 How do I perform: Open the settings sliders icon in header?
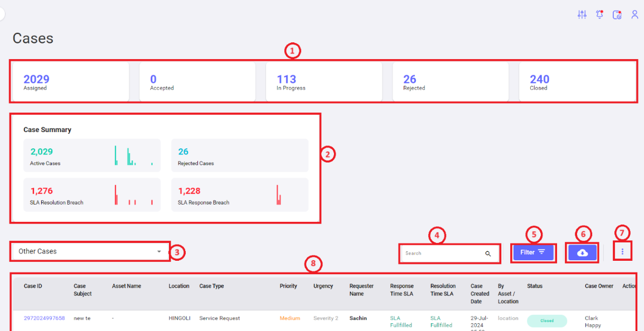point(582,15)
